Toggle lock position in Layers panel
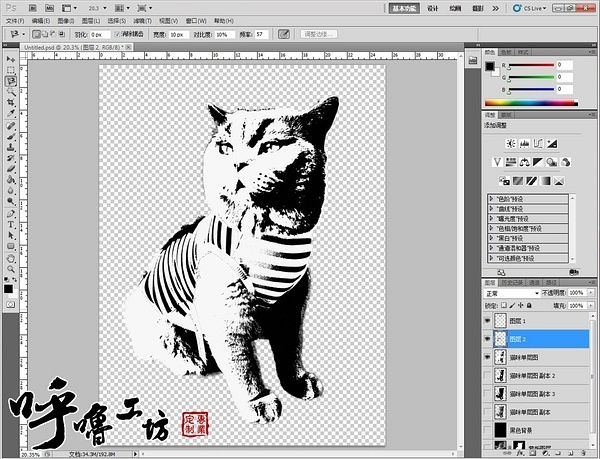600x459 pixels. coord(520,305)
